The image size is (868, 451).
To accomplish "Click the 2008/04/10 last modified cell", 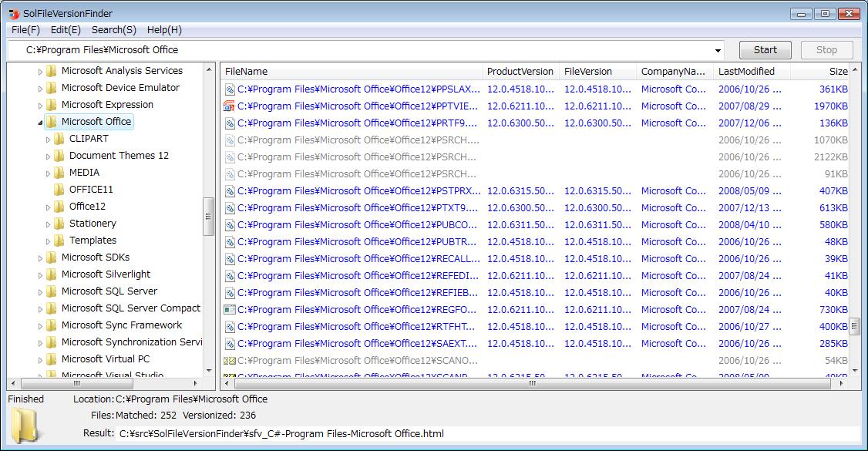I will point(749,225).
